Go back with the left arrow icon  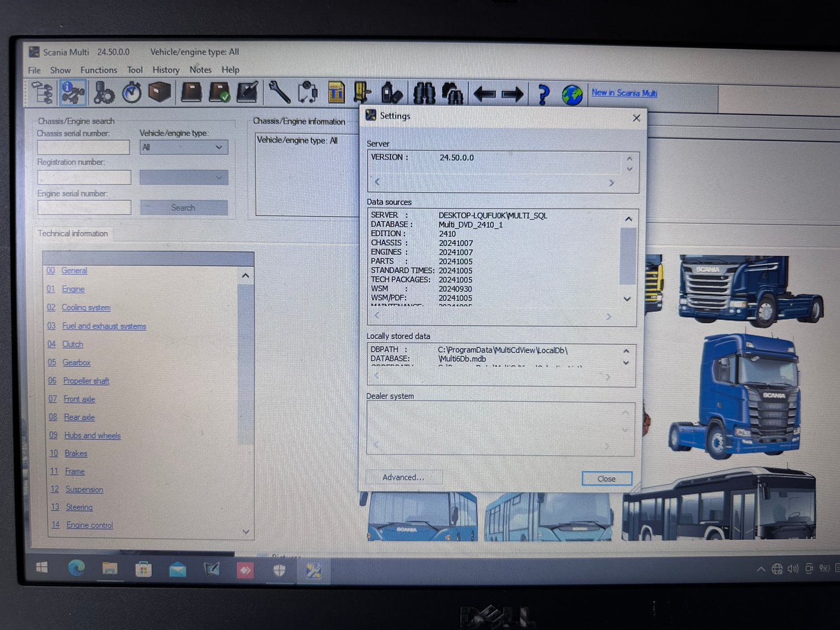pyautogui.click(x=484, y=94)
